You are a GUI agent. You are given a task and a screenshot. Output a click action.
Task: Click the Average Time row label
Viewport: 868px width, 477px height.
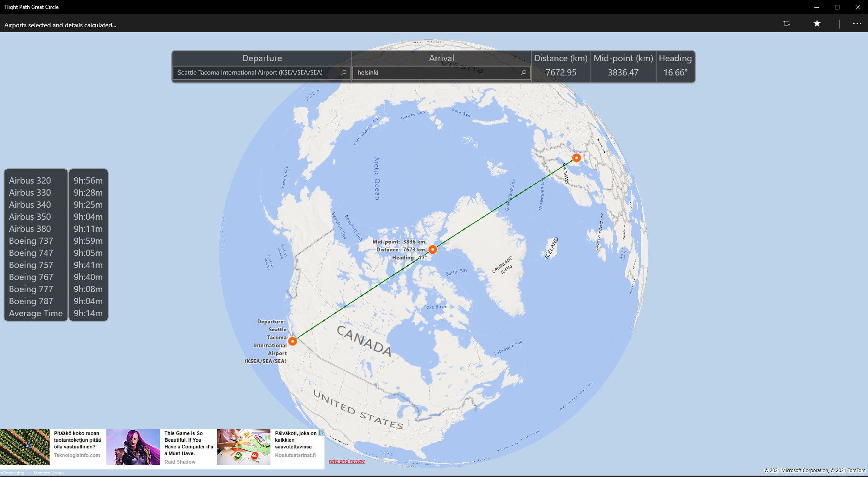(x=36, y=313)
